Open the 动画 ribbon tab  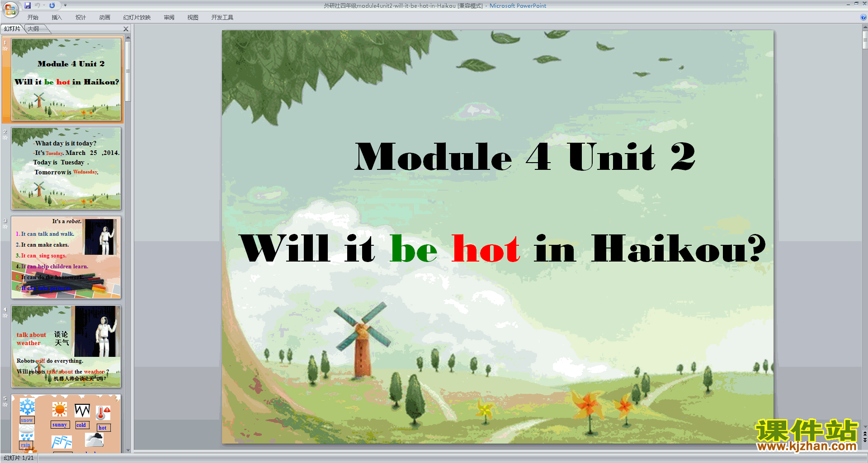pyautogui.click(x=104, y=18)
